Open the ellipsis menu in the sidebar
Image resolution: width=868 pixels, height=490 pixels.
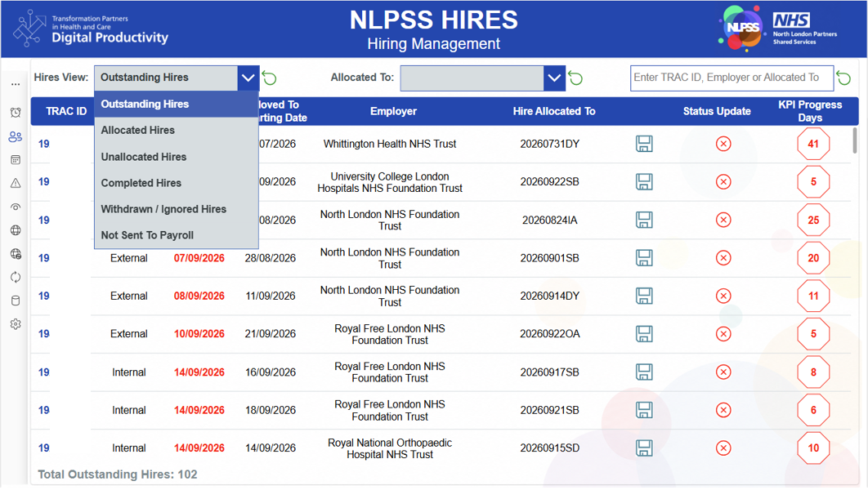16,85
